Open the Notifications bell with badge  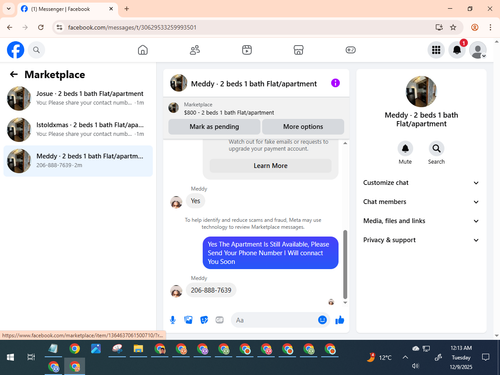[457, 50]
